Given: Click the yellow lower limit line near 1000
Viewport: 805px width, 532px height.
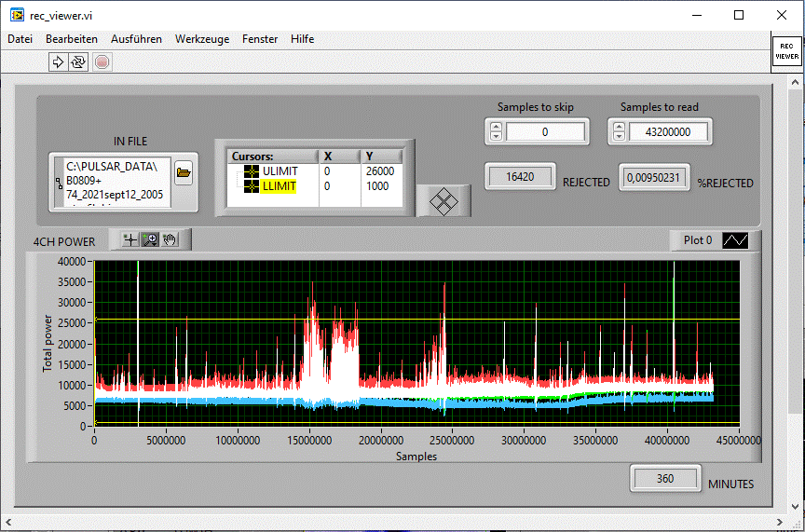Looking at the screenshot, I should 416,423.
